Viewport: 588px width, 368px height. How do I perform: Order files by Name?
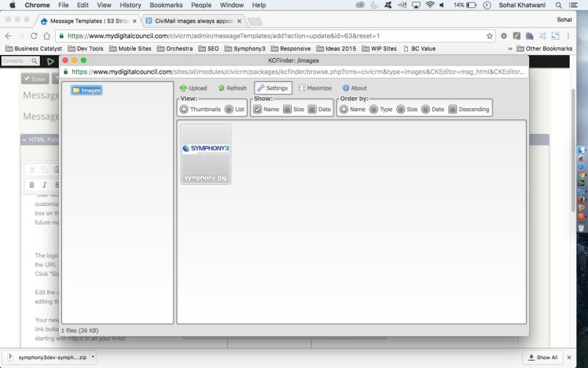pos(344,109)
